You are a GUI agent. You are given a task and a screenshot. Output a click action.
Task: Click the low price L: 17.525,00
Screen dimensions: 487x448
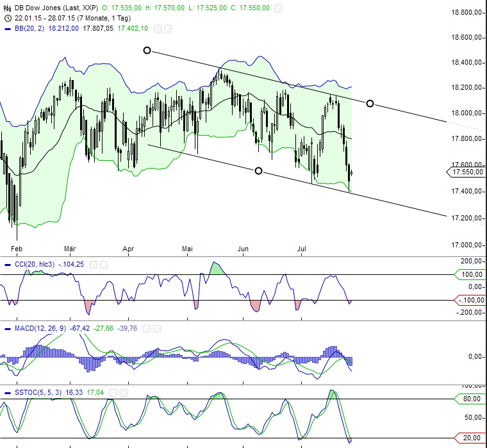click(208, 8)
